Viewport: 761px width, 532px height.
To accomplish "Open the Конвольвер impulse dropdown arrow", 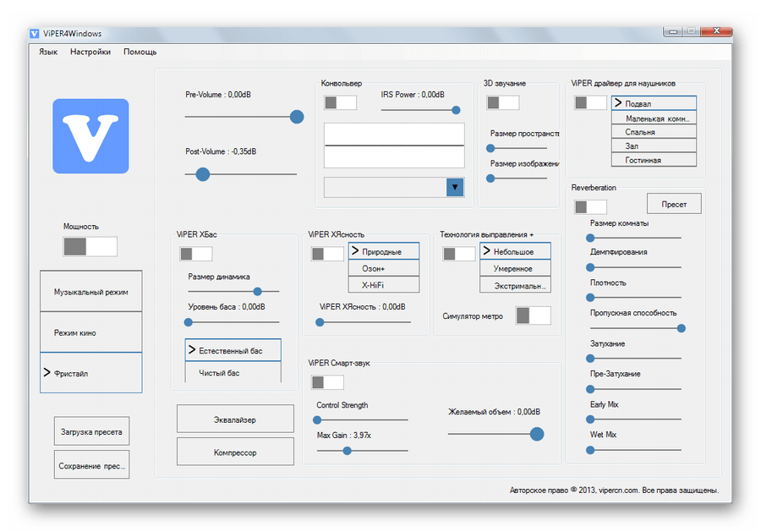I will tap(455, 188).
